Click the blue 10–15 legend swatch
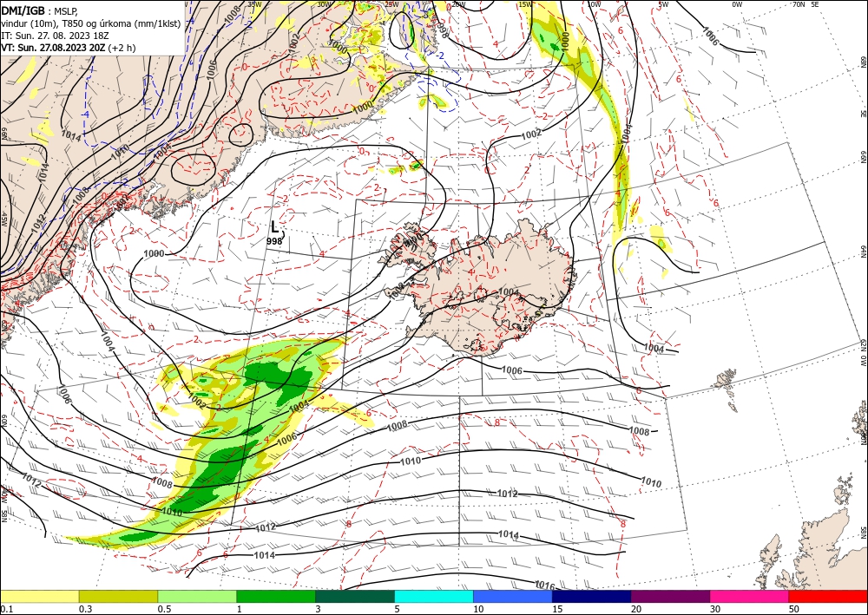The width and height of the screenshot is (868, 615). click(x=513, y=596)
